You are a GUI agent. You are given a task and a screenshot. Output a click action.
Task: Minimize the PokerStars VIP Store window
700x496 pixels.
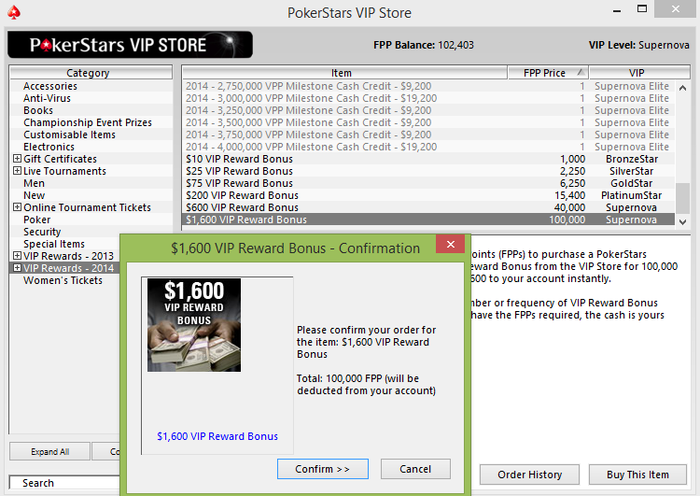(x=617, y=10)
